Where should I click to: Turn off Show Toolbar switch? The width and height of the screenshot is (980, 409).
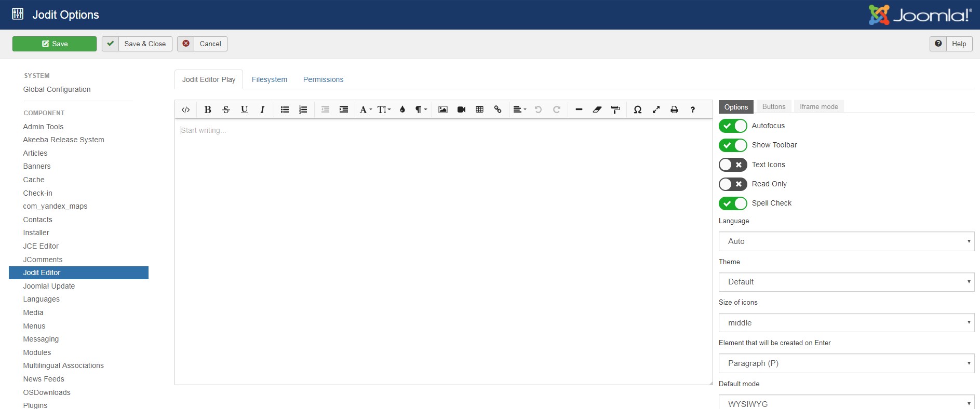(x=733, y=145)
